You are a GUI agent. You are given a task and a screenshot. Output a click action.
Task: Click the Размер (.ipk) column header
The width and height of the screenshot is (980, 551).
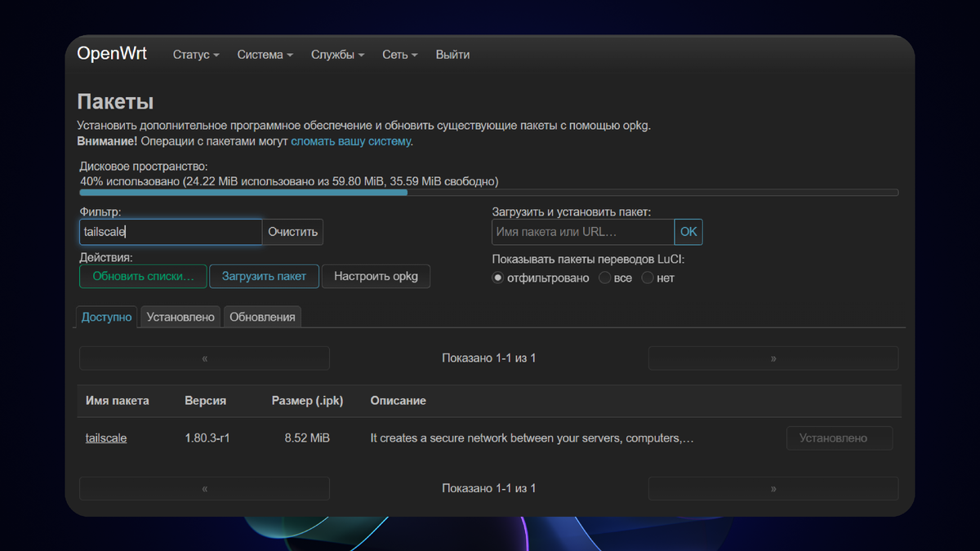[x=307, y=401]
